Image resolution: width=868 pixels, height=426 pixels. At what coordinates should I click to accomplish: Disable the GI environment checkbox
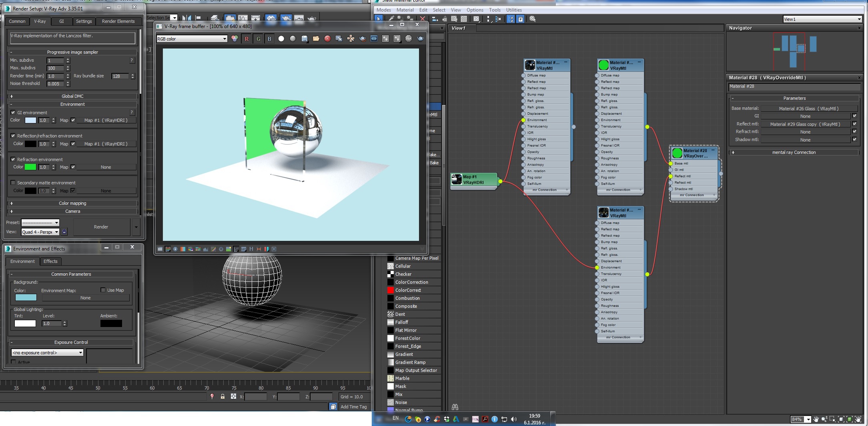pos(13,113)
